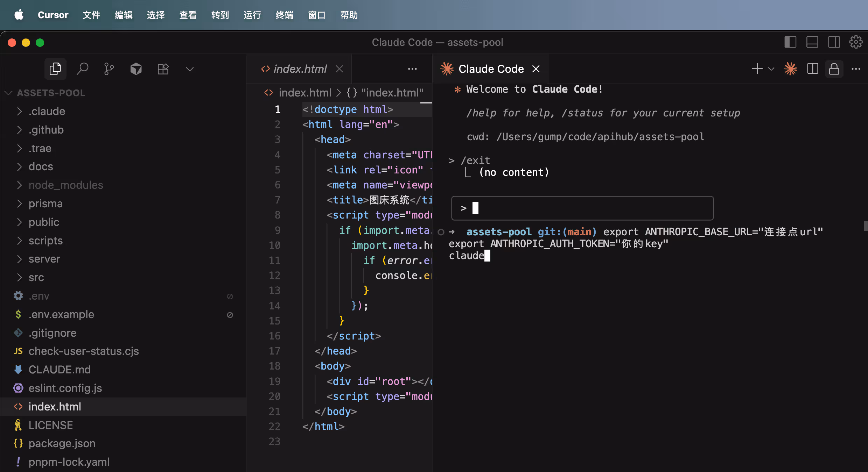868x472 pixels.
Task: Close the Claude Code tab
Action: tap(536, 69)
